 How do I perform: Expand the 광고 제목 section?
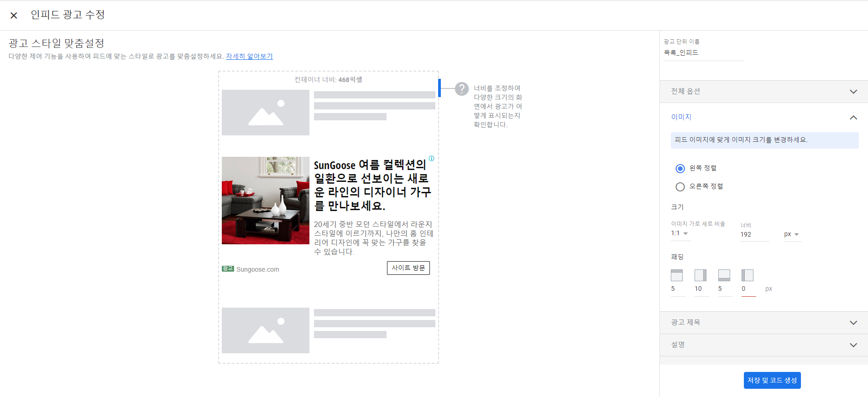click(764, 323)
